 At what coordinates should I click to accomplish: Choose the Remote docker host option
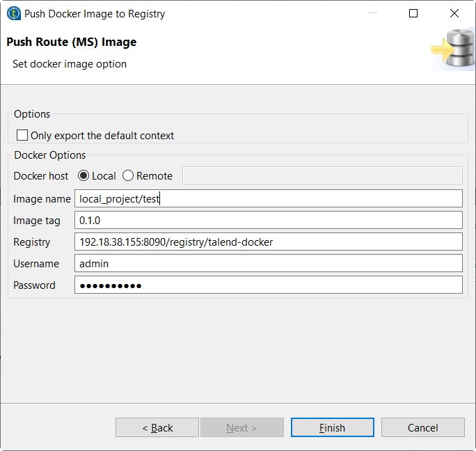click(128, 176)
